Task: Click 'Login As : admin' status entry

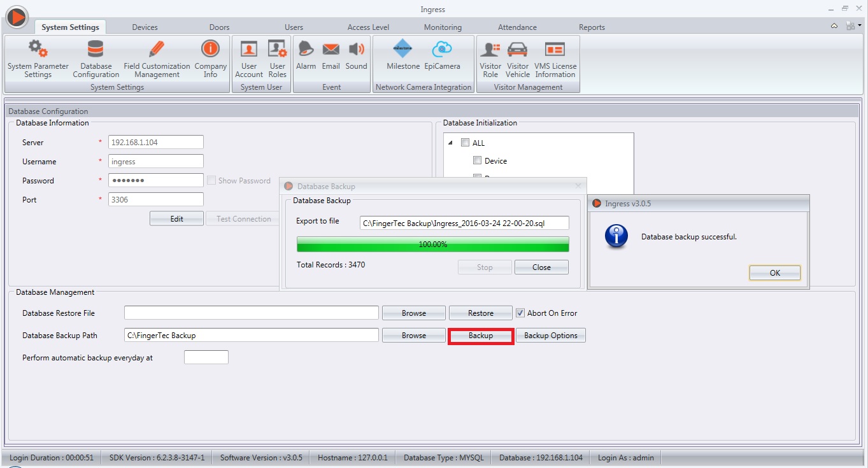Action: click(626, 457)
